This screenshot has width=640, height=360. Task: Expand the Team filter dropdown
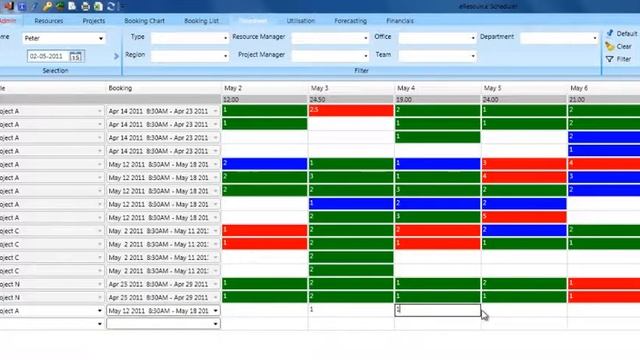(x=437, y=56)
